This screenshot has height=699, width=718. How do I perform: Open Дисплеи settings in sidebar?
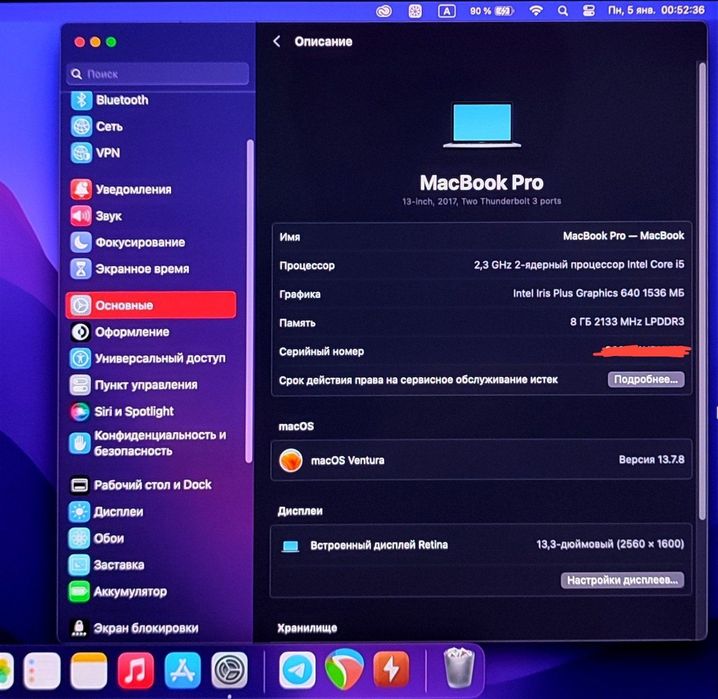point(106,511)
